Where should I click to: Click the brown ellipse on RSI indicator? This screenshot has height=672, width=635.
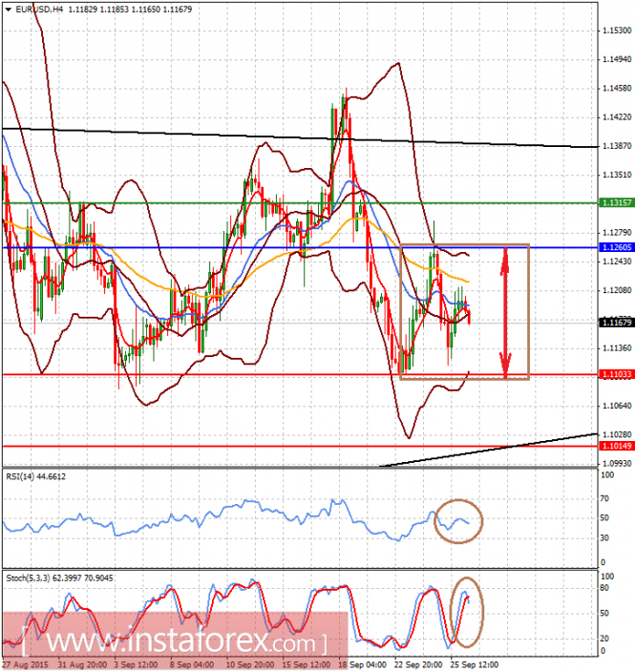(x=458, y=521)
